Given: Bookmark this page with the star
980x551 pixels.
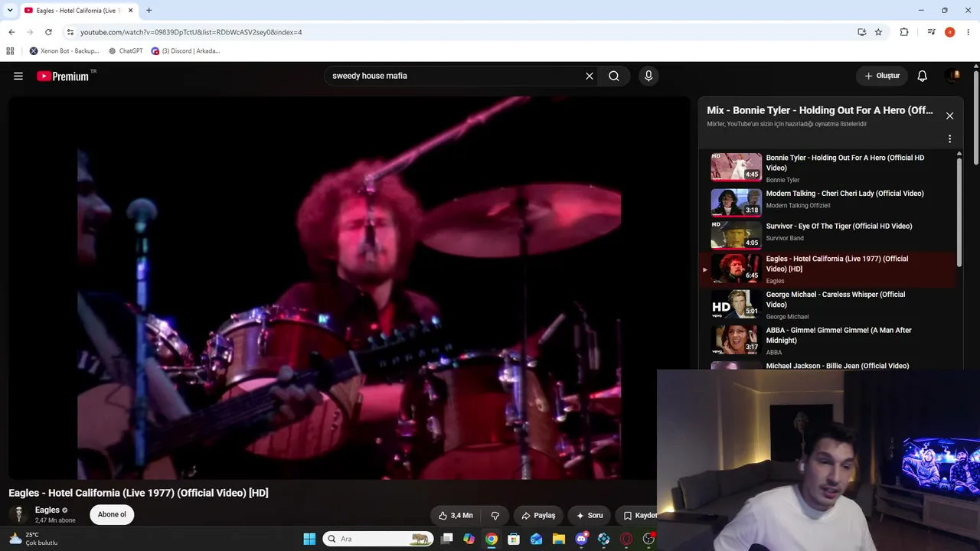Looking at the screenshot, I should coord(878,32).
